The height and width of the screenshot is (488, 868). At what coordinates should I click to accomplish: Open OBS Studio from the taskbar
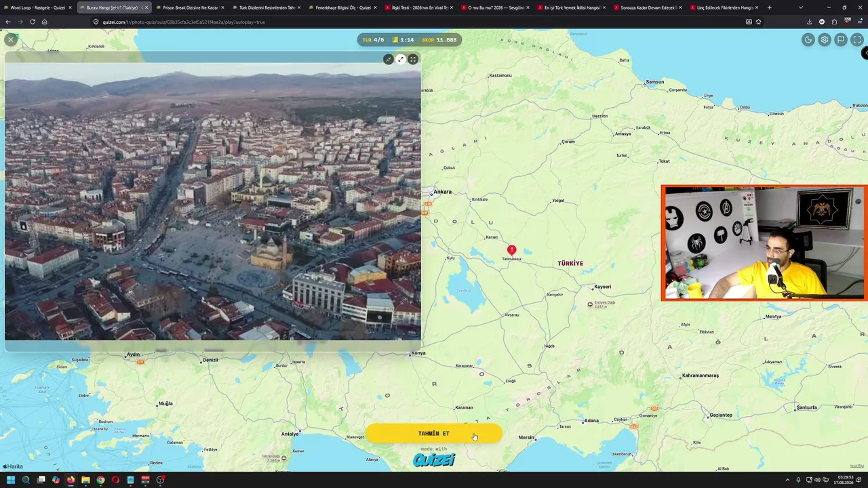point(160,480)
